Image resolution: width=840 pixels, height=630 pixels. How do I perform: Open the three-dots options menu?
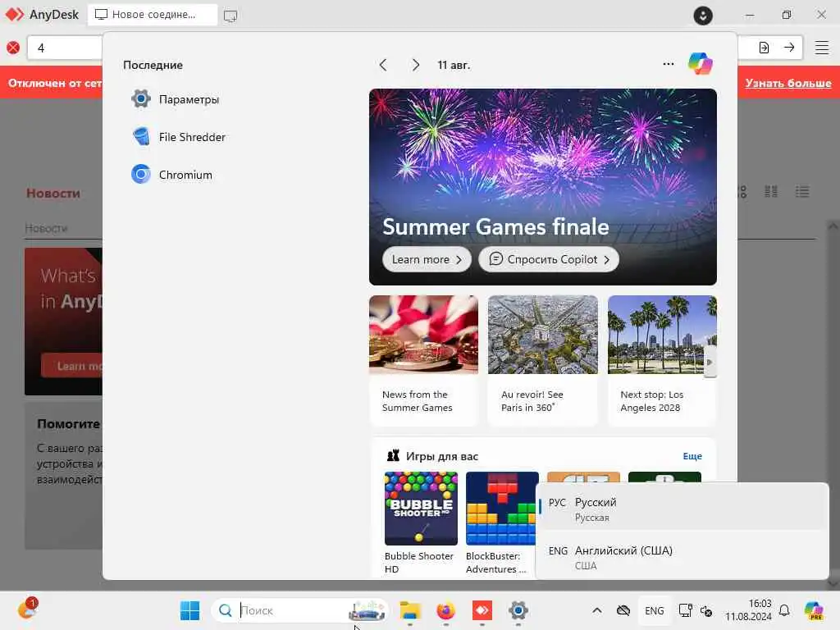tap(668, 64)
